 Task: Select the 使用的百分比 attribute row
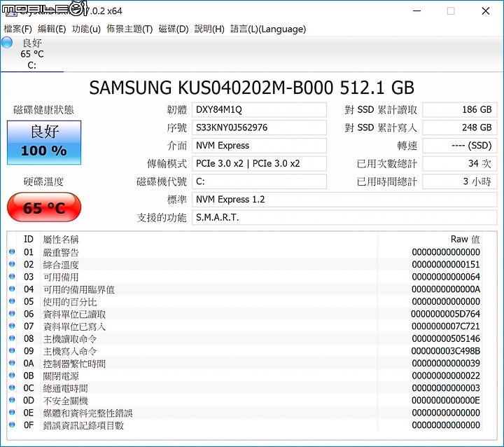click(x=244, y=301)
